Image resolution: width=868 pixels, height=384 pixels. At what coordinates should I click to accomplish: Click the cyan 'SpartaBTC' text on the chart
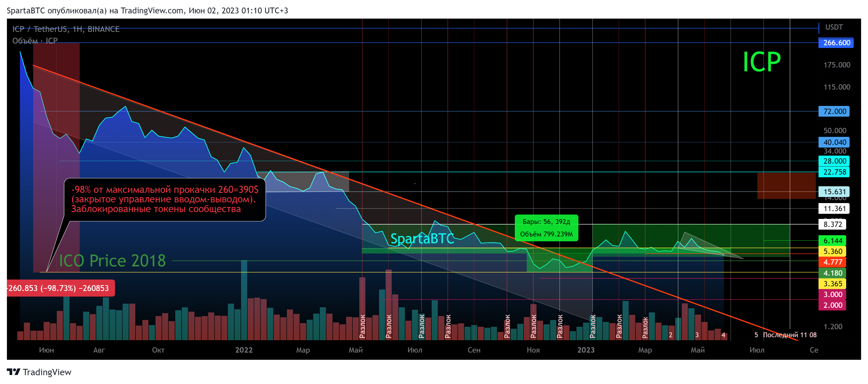click(x=422, y=239)
